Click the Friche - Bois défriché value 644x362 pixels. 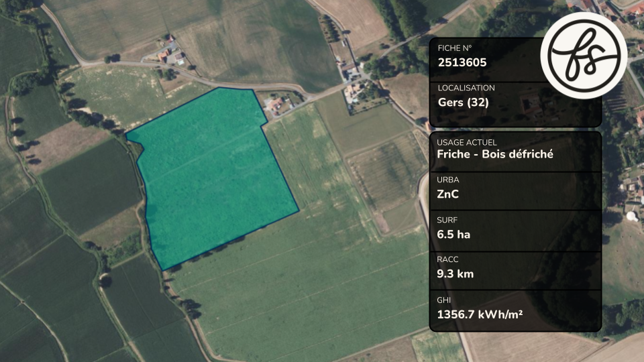click(495, 154)
